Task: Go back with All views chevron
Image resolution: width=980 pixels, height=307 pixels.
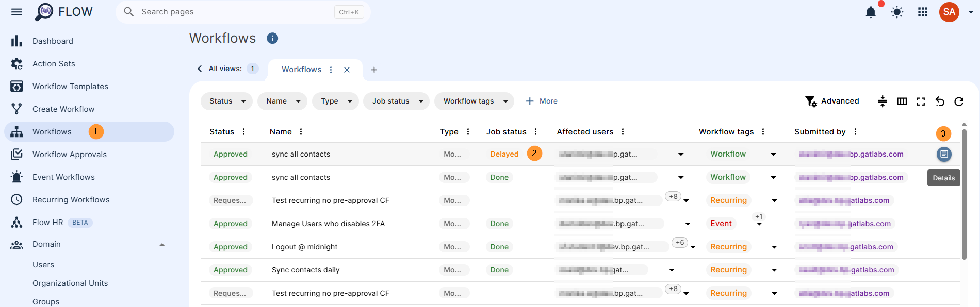Action: pos(200,69)
